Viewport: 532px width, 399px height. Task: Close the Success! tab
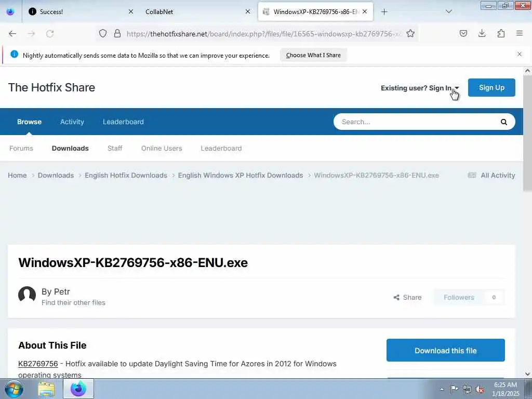click(130, 11)
